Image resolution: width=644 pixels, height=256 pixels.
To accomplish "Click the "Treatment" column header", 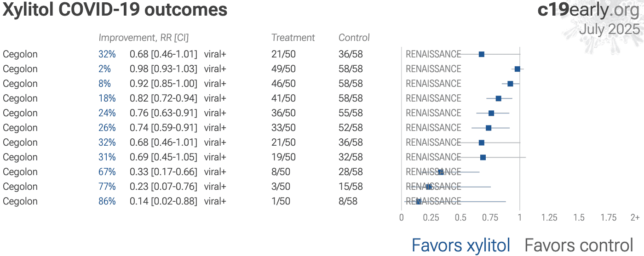I will tap(293, 38).
